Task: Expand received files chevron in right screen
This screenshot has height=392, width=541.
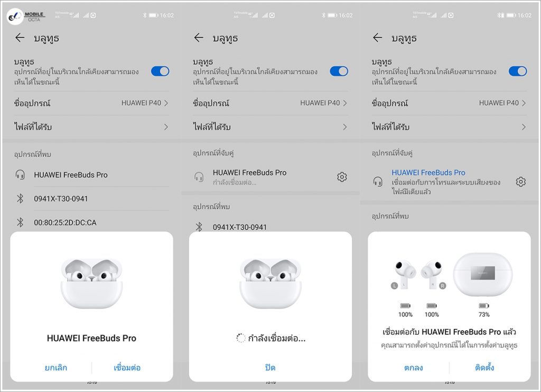Action: pos(524,127)
